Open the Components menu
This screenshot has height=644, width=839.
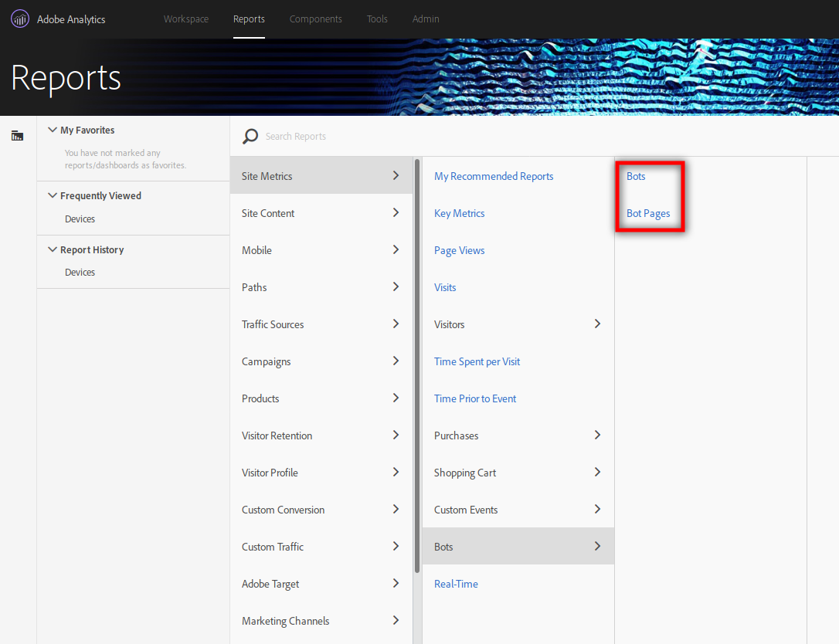(x=316, y=19)
